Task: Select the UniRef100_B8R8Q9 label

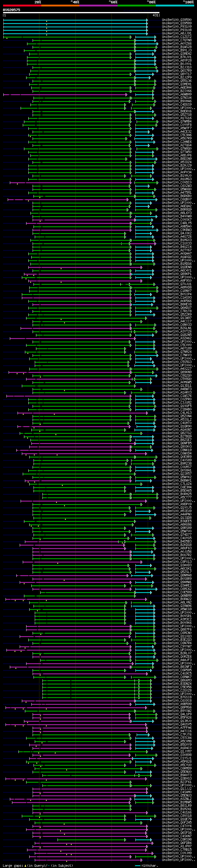Action: [177, 209]
